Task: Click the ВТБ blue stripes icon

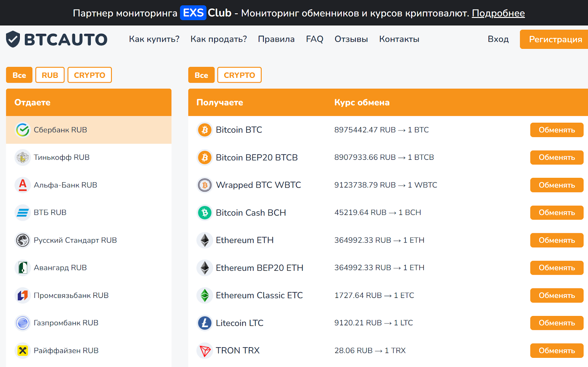Action: pos(22,213)
